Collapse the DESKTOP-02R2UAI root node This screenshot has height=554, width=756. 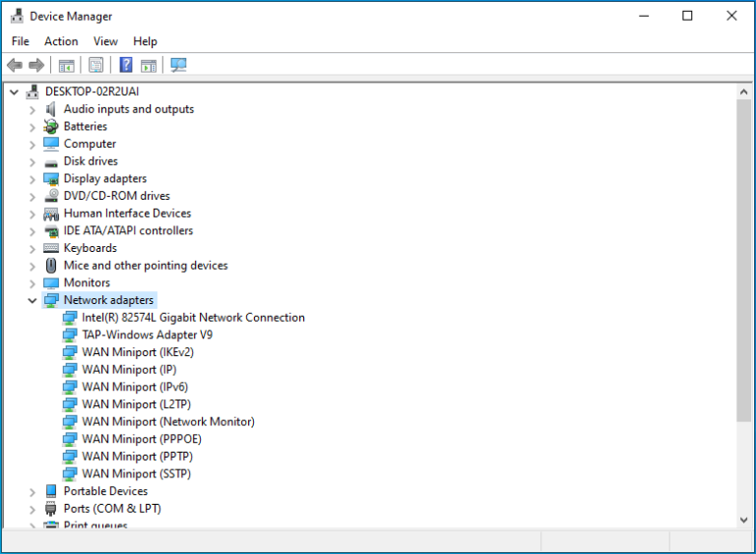[14, 92]
